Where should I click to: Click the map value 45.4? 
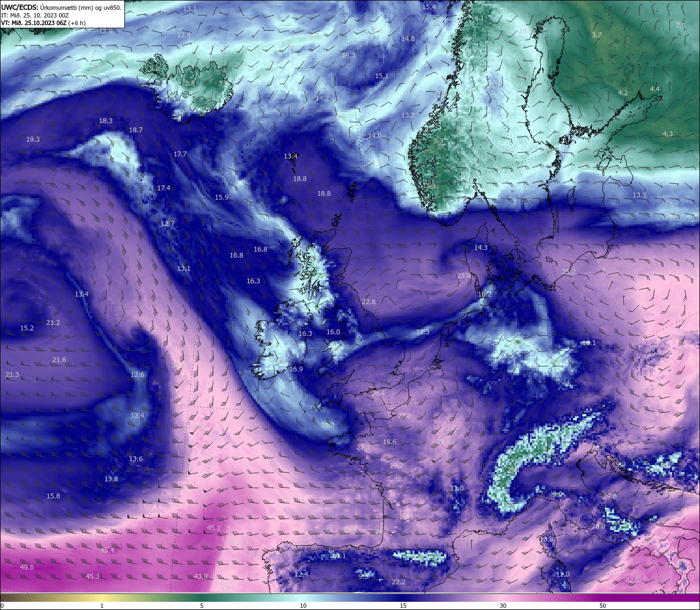[107, 550]
